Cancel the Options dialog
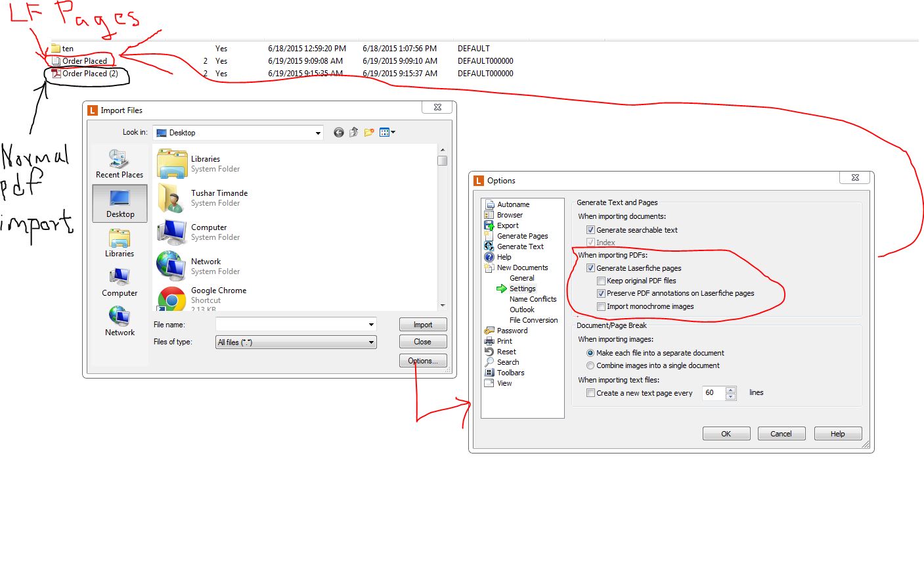The width and height of the screenshot is (924, 581). tap(781, 434)
